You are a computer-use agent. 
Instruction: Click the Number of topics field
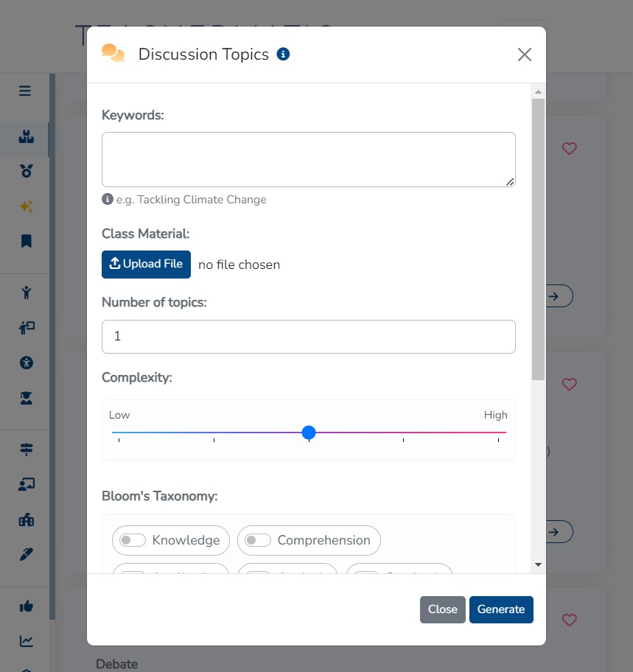[309, 337]
